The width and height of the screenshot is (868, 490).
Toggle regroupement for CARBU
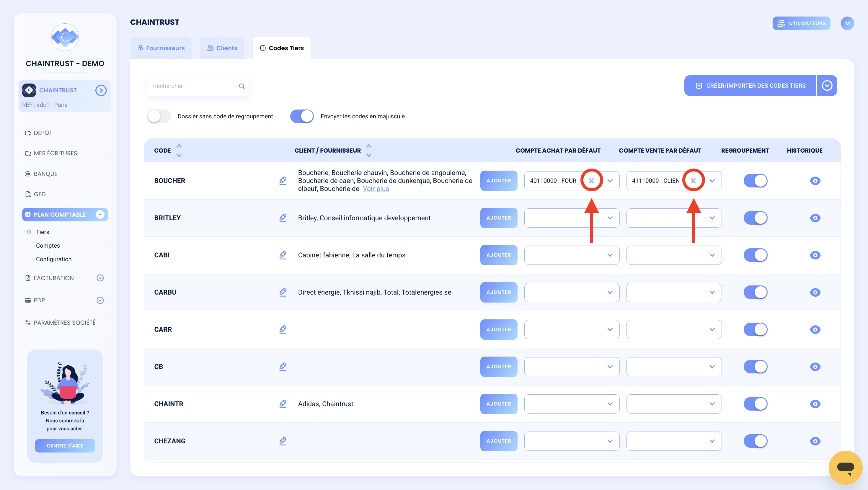point(756,292)
